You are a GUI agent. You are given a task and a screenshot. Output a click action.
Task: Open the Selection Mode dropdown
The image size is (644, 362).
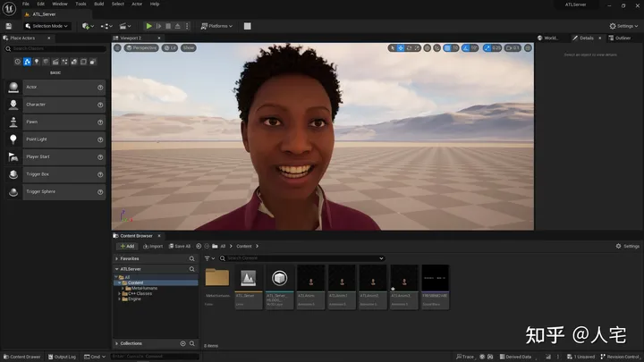point(46,26)
